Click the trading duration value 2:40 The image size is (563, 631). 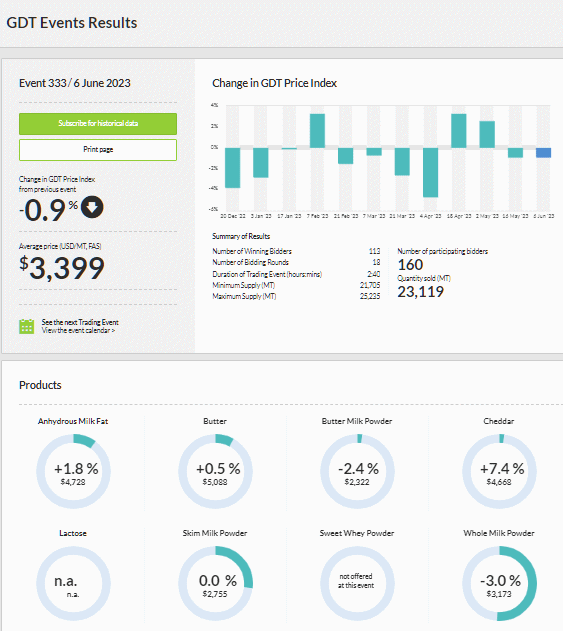pyautogui.click(x=373, y=274)
